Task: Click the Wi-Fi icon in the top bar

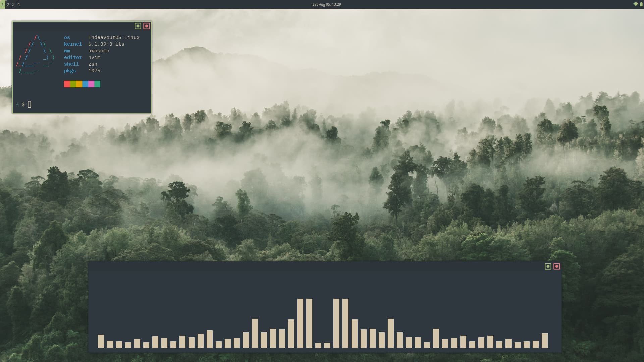Action: [x=635, y=4]
